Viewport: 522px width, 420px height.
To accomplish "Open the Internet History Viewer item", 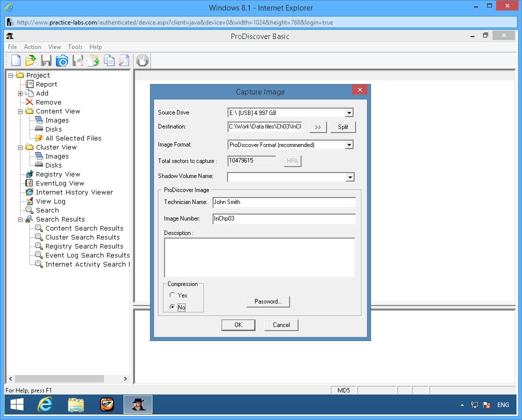I will 74,192.
